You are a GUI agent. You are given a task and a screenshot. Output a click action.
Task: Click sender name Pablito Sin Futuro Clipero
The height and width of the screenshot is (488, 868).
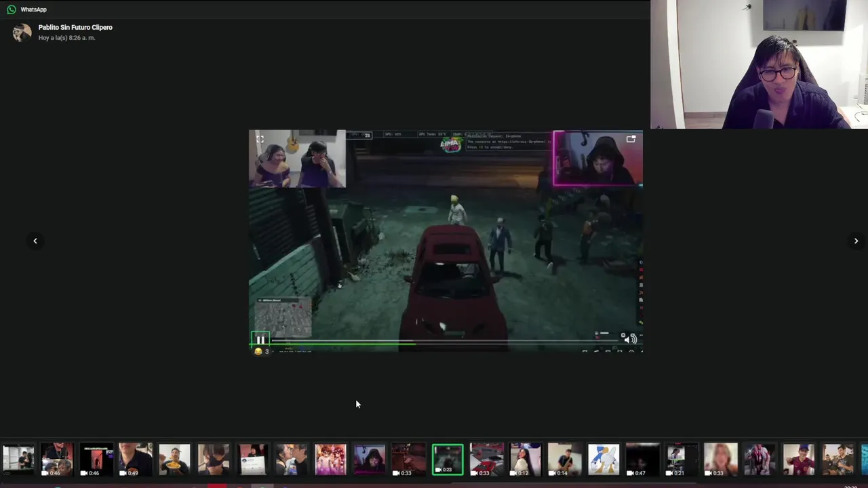pyautogui.click(x=75, y=27)
